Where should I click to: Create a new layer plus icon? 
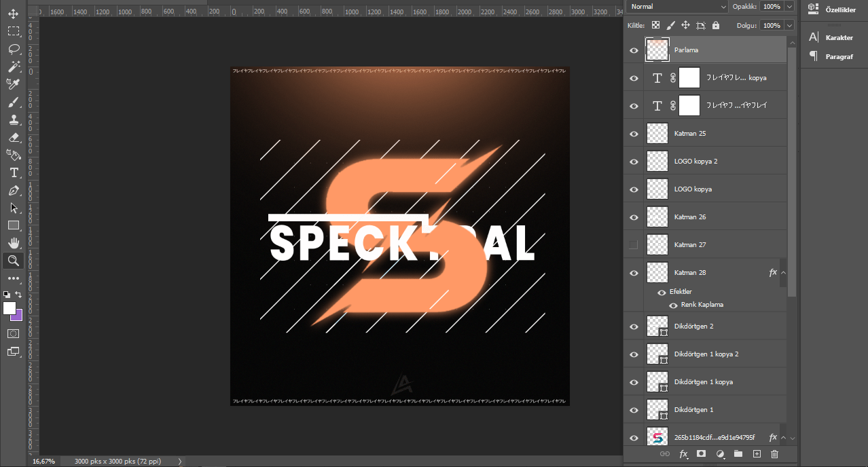click(x=757, y=453)
